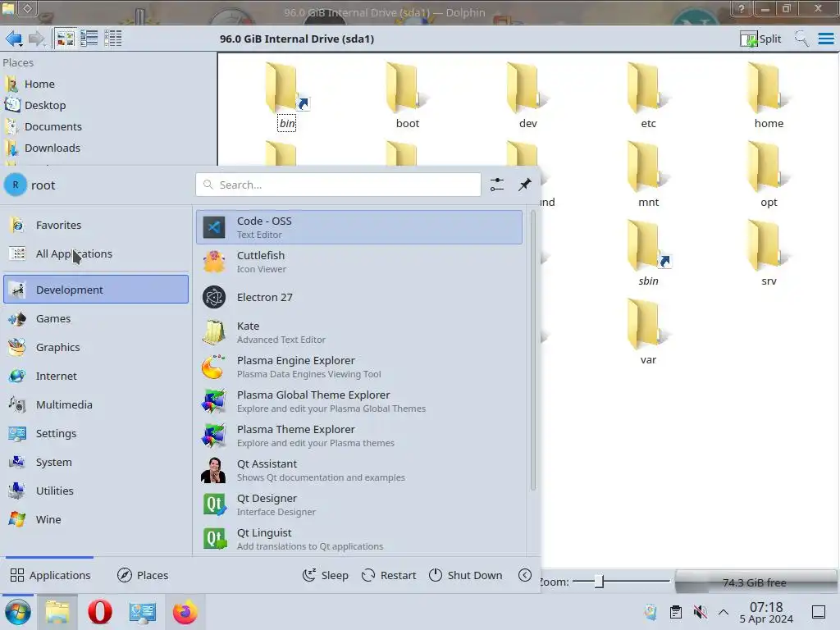Launch Qt Assistant

pos(359,470)
